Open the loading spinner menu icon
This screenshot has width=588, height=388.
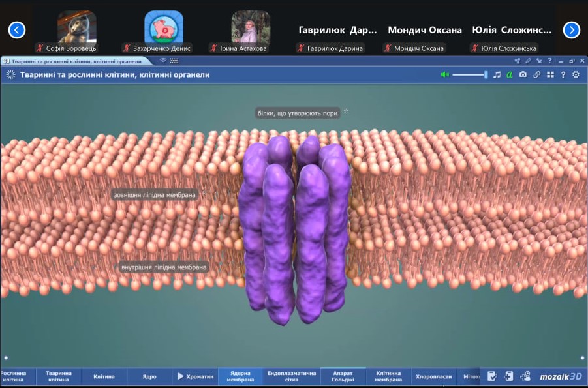pos(10,74)
